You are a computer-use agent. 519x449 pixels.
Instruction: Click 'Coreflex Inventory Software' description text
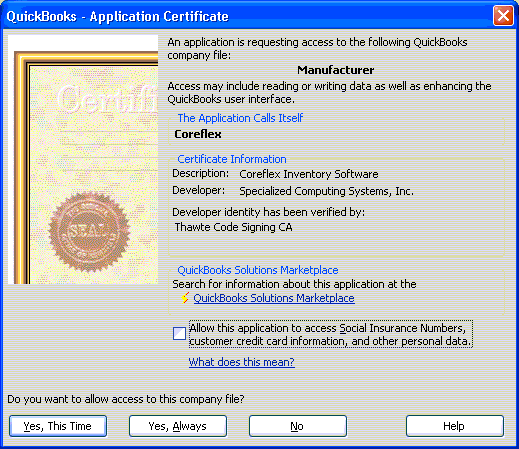pyautogui.click(x=309, y=174)
